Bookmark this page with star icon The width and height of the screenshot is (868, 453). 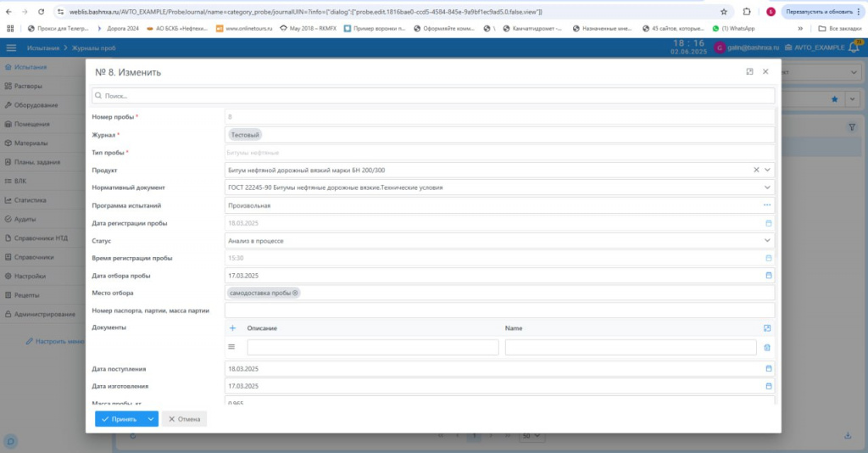[724, 12]
